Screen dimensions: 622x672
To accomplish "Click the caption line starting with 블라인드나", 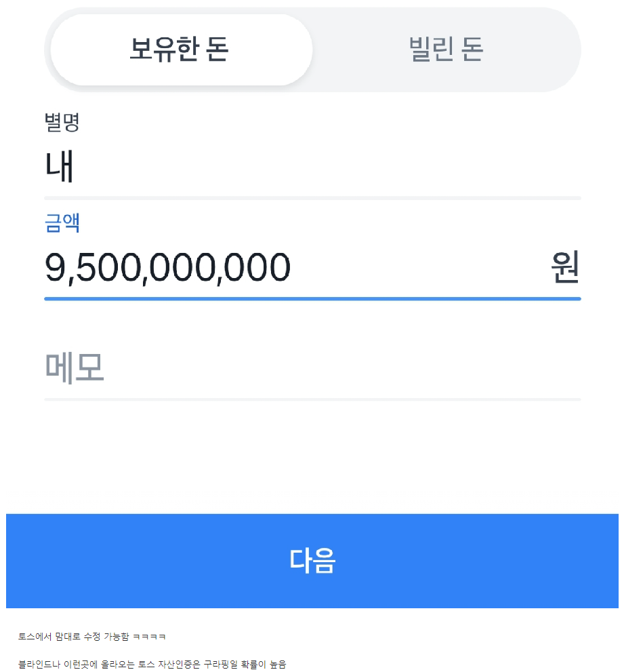I will tap(152, 665).
